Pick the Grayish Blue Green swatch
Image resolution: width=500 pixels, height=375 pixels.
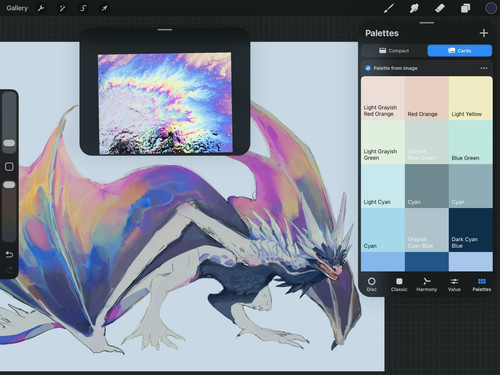pyautogui.click(x=427, y=142)
